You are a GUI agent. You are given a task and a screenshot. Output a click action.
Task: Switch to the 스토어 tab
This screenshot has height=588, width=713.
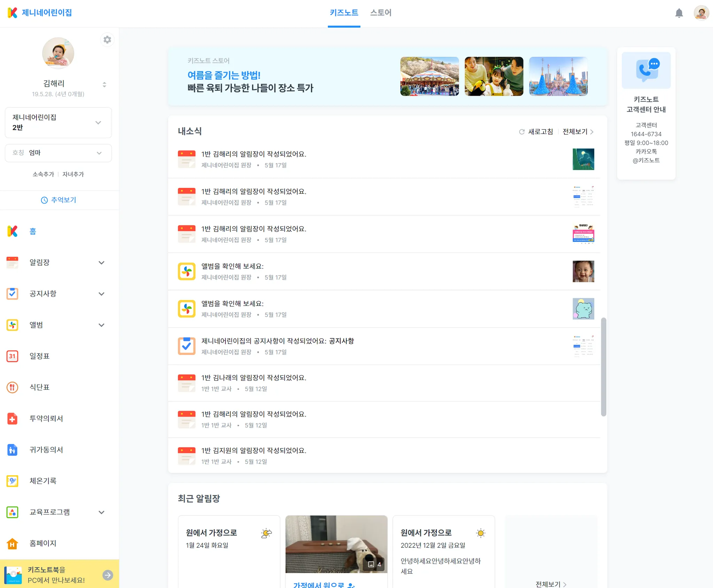(x=381, y=13)
